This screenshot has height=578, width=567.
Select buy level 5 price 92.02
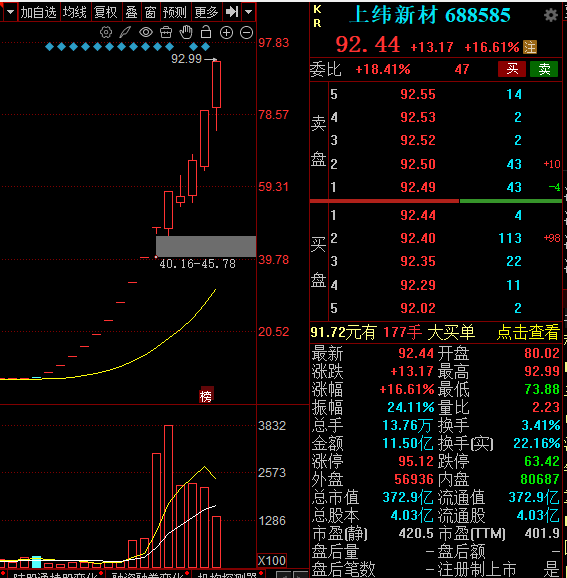(x=418, y=308)
